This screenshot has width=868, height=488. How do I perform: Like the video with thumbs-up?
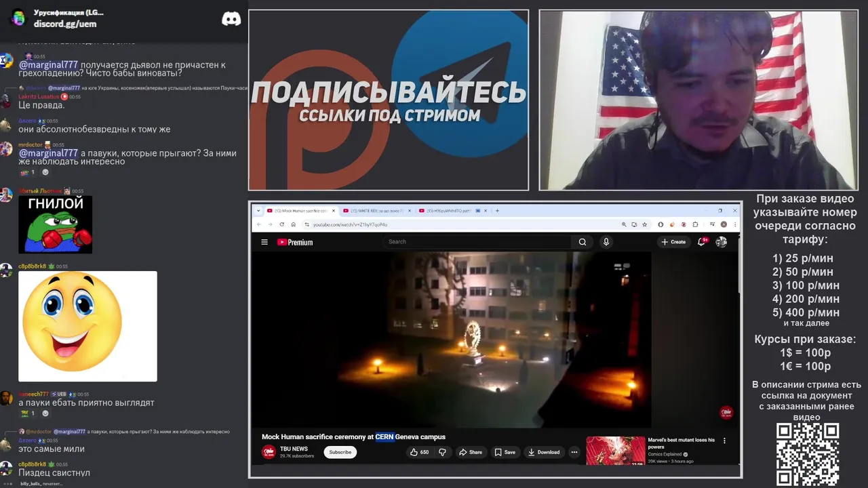click(419, 452)
